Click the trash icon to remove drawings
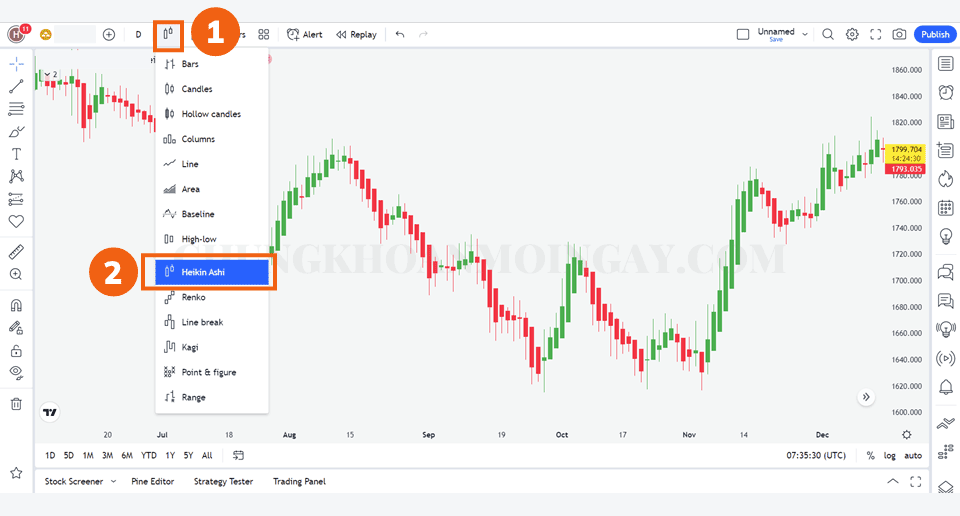The width and height of the screenshot is (960, 516). [16, 404]
